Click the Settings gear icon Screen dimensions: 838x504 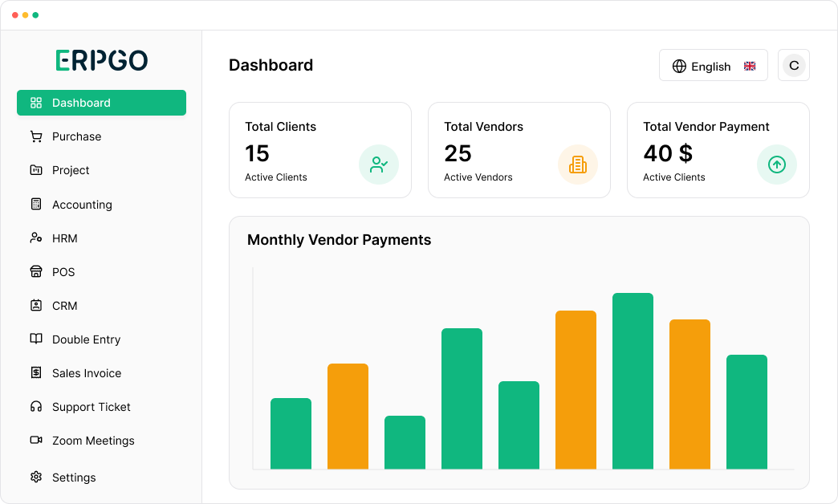point(36,477)
